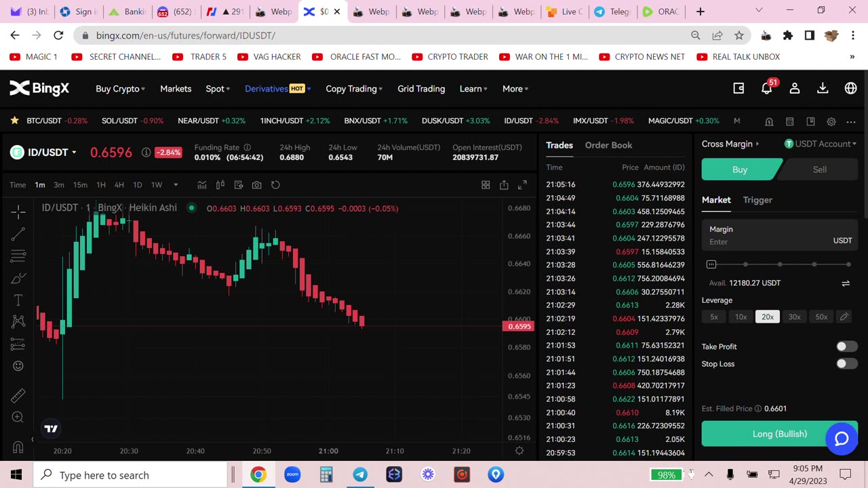Take a chart snapshot with camera icon
The width and height of the screenshot is (868, 488).
pos(257,185)
